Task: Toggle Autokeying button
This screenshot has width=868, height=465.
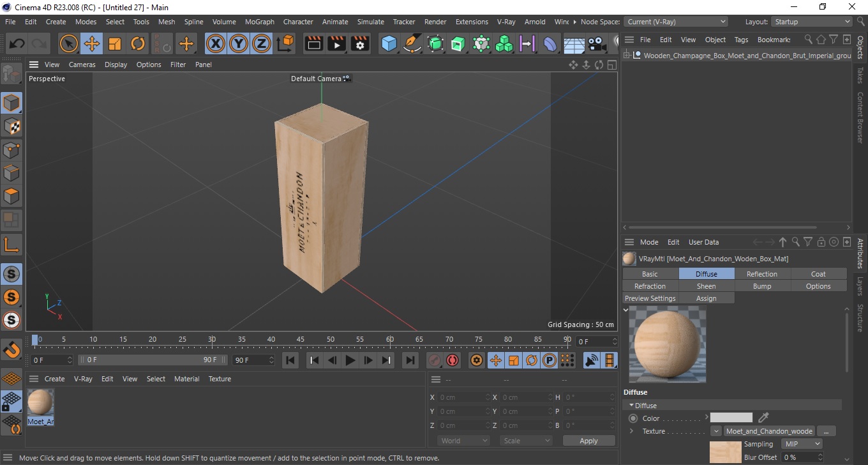Action: tap(453, 360)
